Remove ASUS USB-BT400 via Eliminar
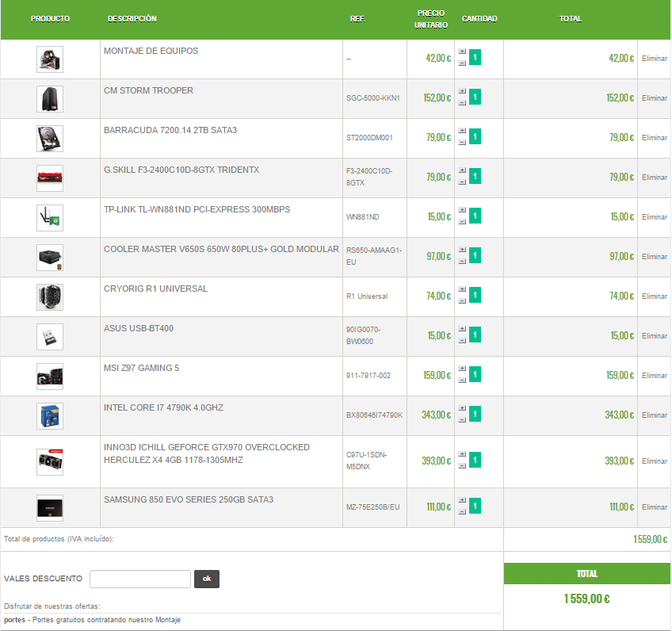This screenshot has width=672, height=631. coord(655,336)
